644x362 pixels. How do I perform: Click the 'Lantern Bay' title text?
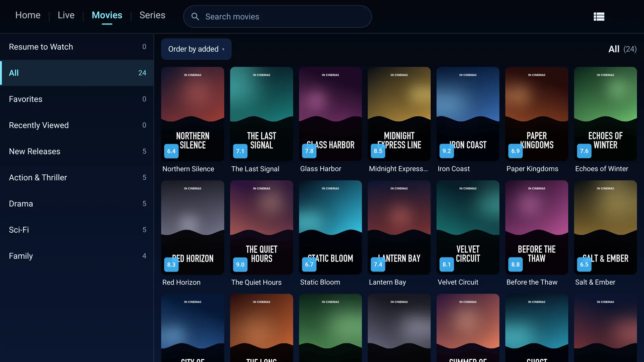387,283
